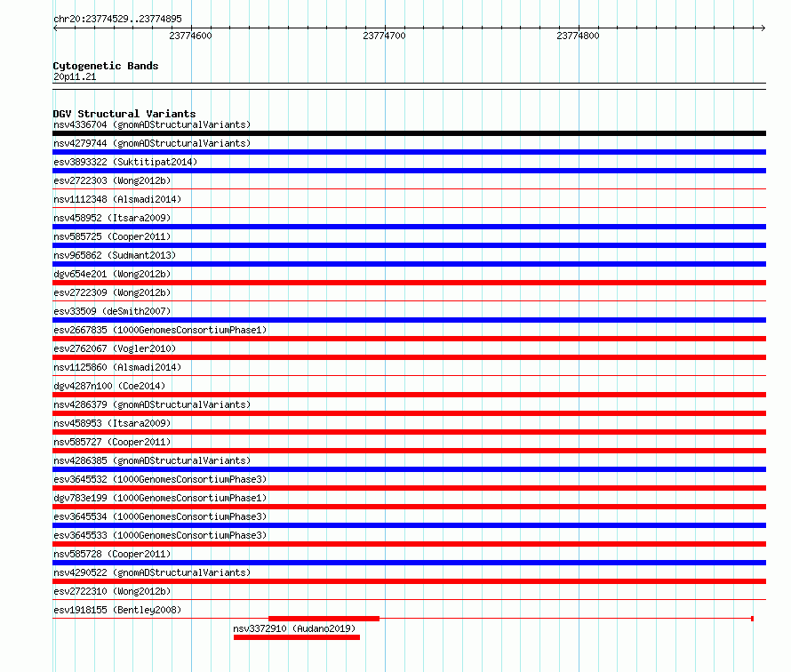
Task: Click the thin red line under nsv1125860
Action: click(x=409, y=376)
